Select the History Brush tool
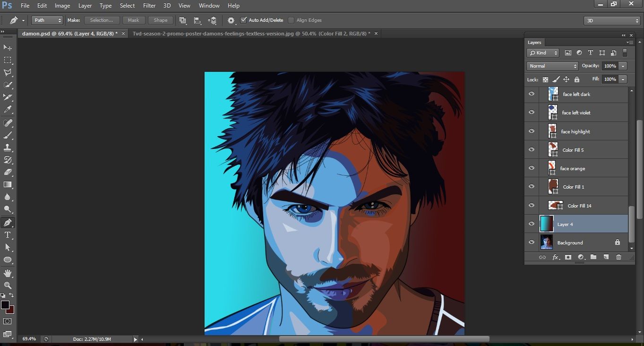 pyautogui.click(x=8, y=160)
